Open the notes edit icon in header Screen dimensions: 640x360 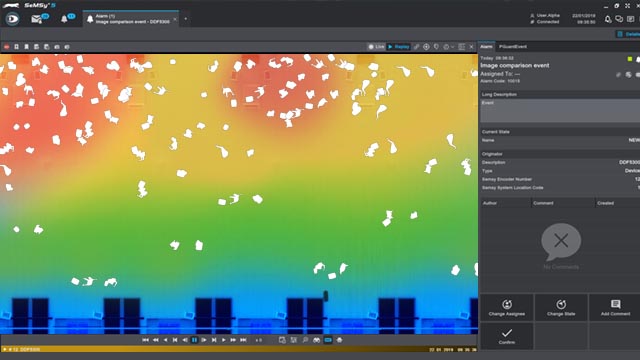pyautogui.click(x=631, y=19)
